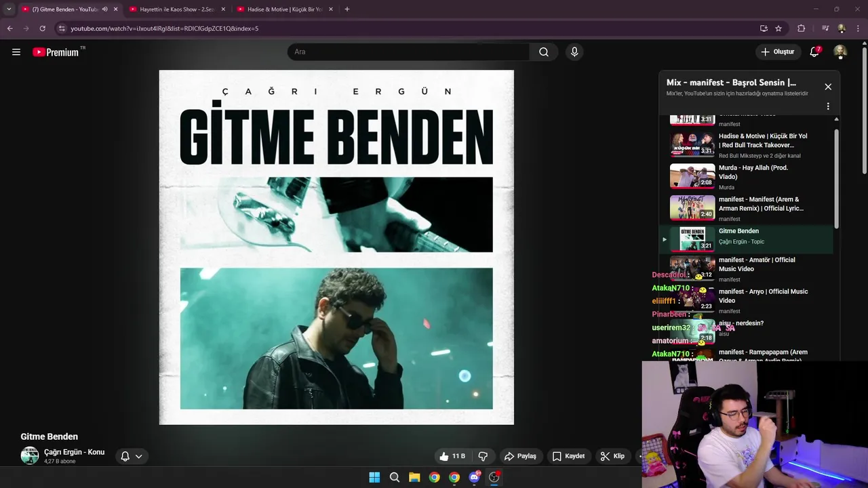Start voice search with microphone icon
Screen dimensions: 868x488
point(574,52)
